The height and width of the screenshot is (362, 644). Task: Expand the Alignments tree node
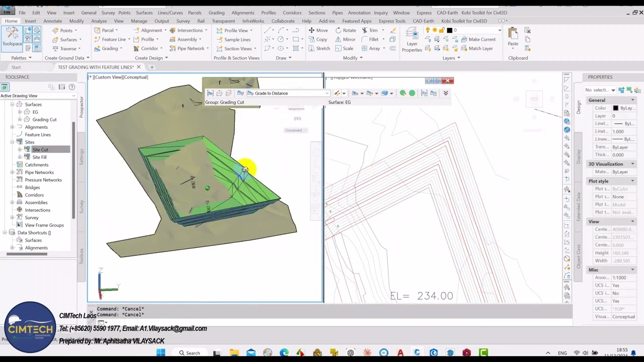[12, 127]
